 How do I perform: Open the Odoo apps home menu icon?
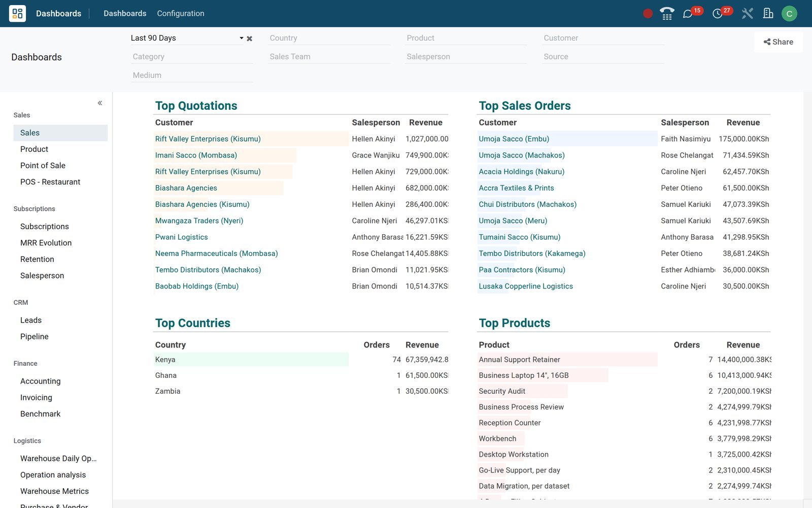pos(17,13)
